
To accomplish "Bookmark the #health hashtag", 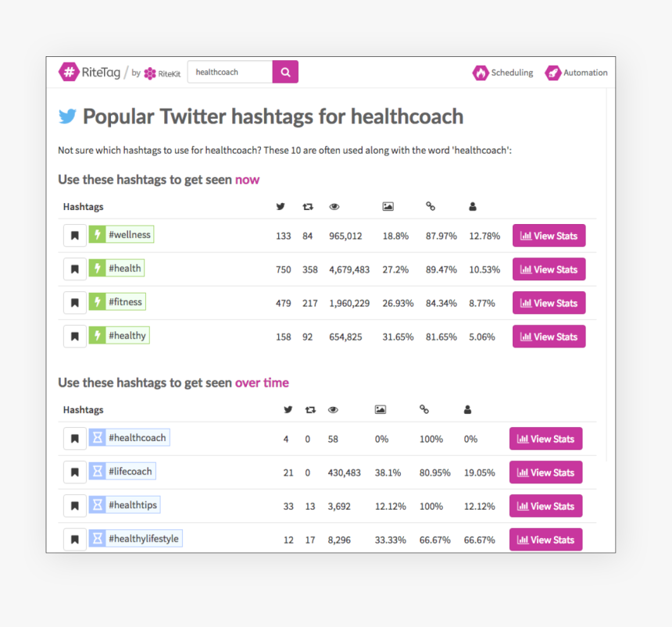I will 75,269.
